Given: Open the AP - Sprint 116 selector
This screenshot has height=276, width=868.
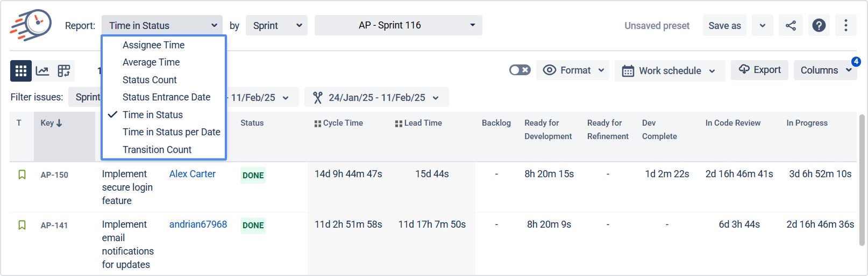Looking at the screenshot, I should 398,25.
